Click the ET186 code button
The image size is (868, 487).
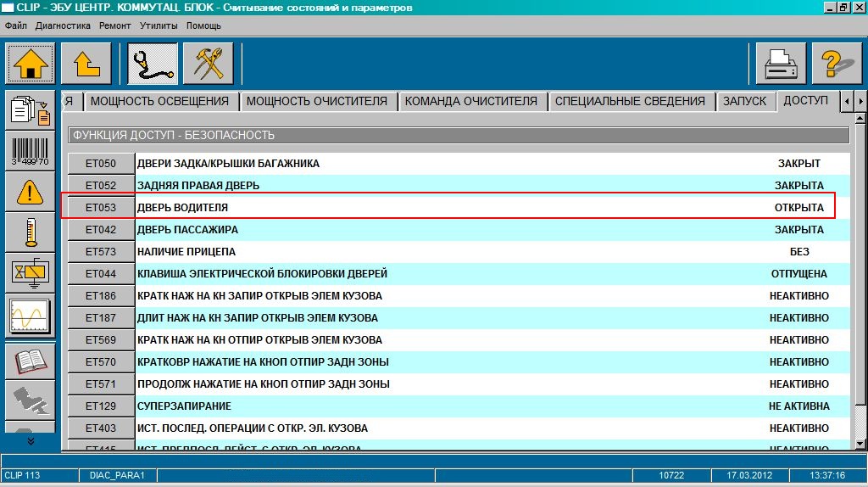click(x=101, y=296)
